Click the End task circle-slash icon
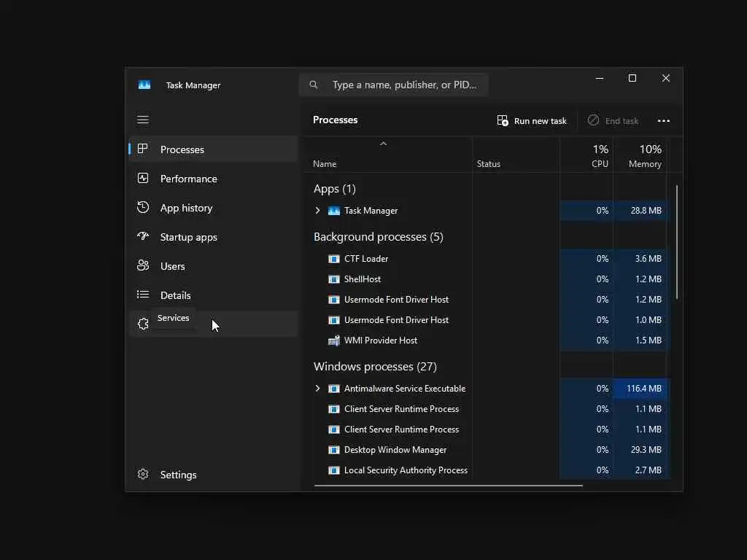Image resolution: width=747 pixels, height=560 pixels. point(593,120)
